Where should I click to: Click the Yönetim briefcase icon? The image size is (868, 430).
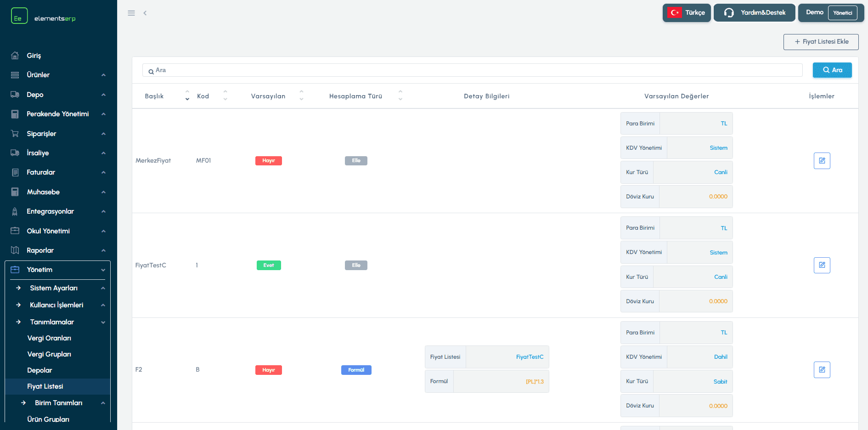click(15, 270)
